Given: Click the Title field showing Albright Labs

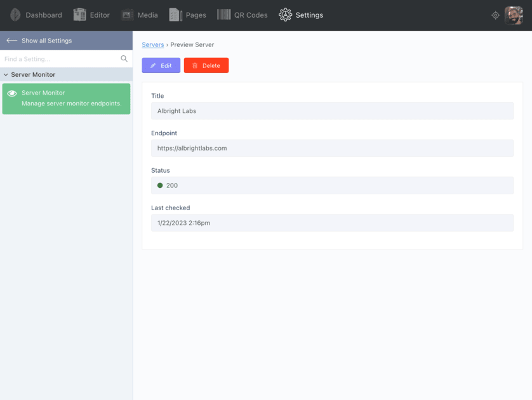Looking at the screenshot, I should pos(333,111).
